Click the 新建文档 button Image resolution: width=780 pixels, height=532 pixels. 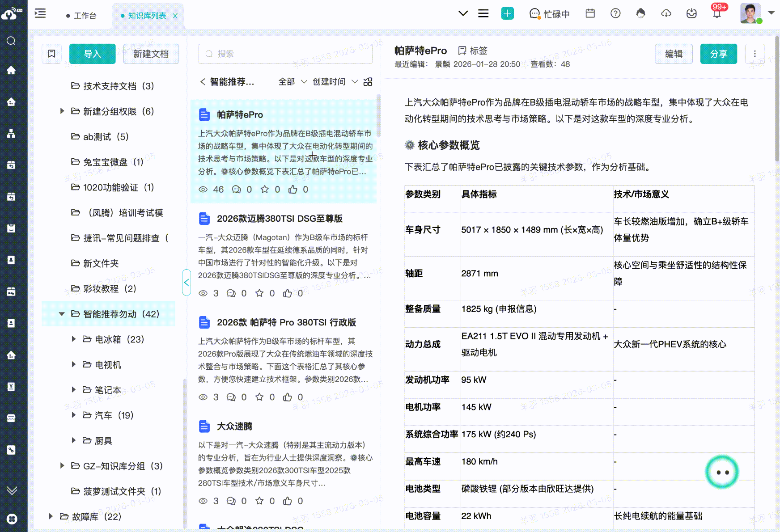pyautogui.click(x=151, y=54)
